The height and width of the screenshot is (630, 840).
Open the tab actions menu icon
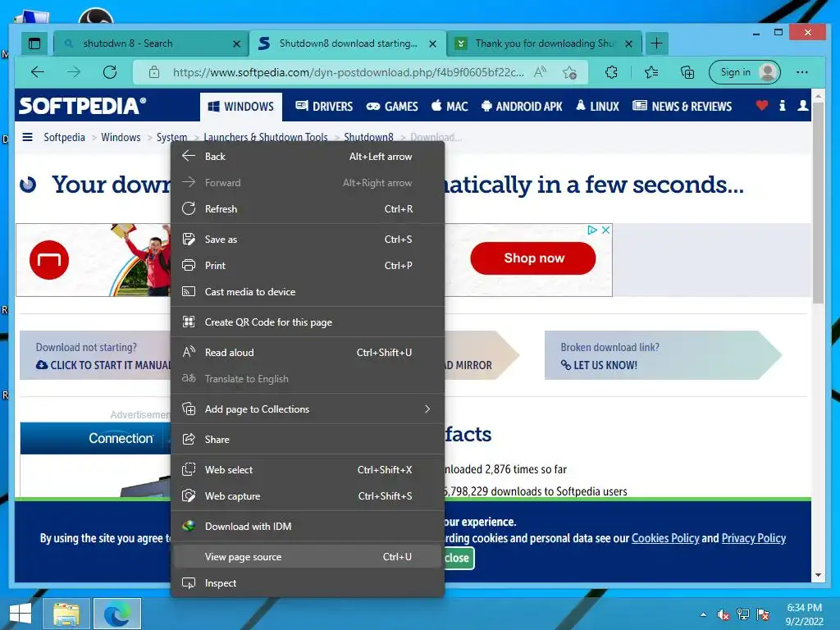[x=34, y=43]
